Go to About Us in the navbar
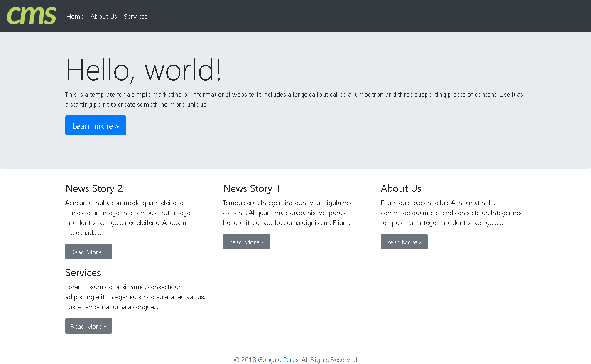The height and width of the screenshot is (364, 591). 103,17
